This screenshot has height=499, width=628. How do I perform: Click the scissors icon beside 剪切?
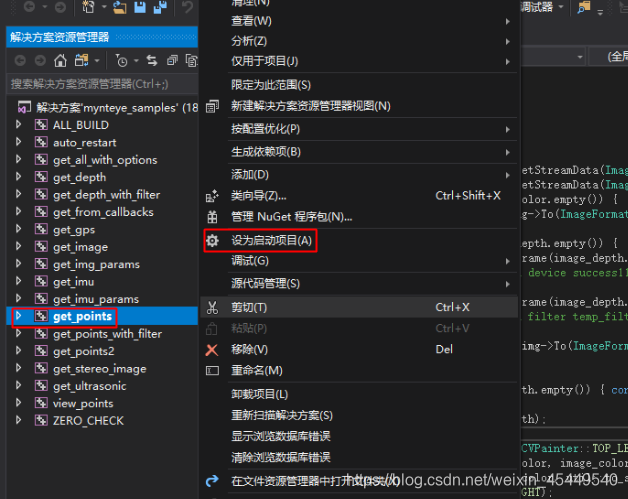[212, 307]
